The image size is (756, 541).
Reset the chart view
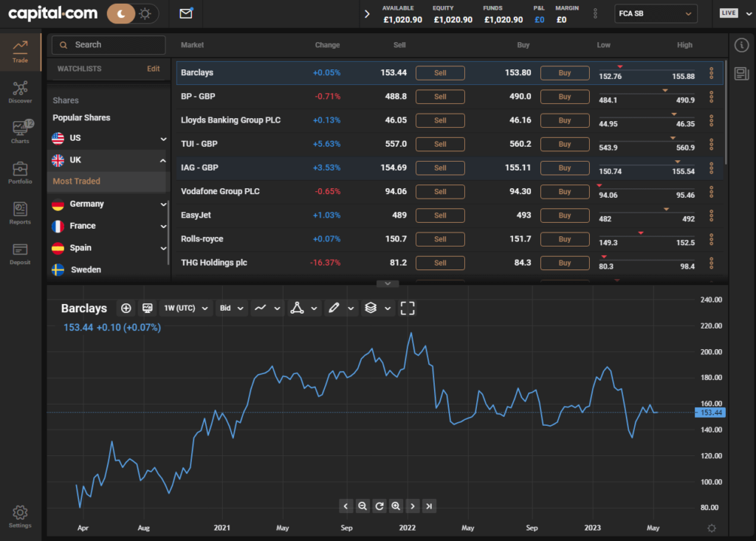(379, 506)
